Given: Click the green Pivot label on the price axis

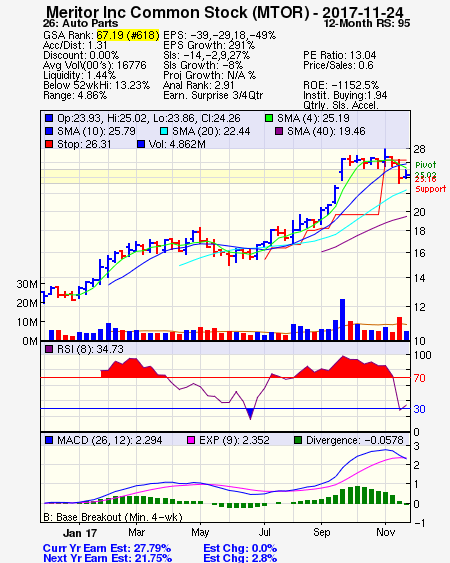Looking at the screenshot, I should (426, 165).
